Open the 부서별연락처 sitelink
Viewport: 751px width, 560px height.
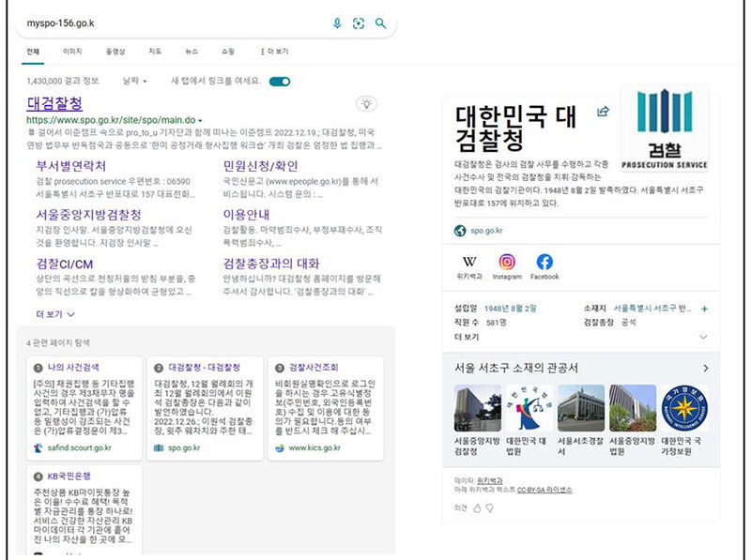tap(71, 166)
